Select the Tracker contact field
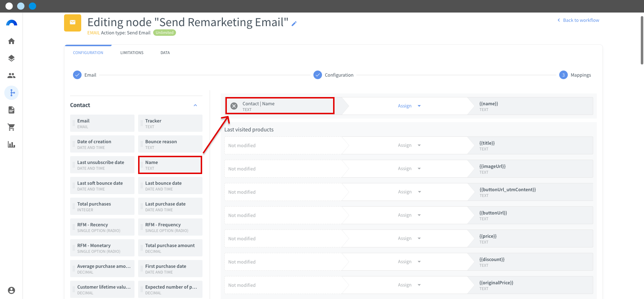Image resolution: width=644 pixels, height=299 pixels. coord(170,123)
